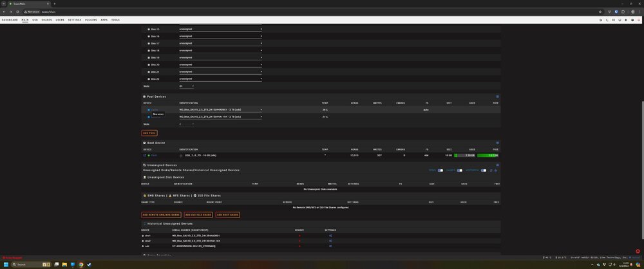644x269 pixels.
Task: Remove historical device sdd via red X
Action: [x=299, y=246]
